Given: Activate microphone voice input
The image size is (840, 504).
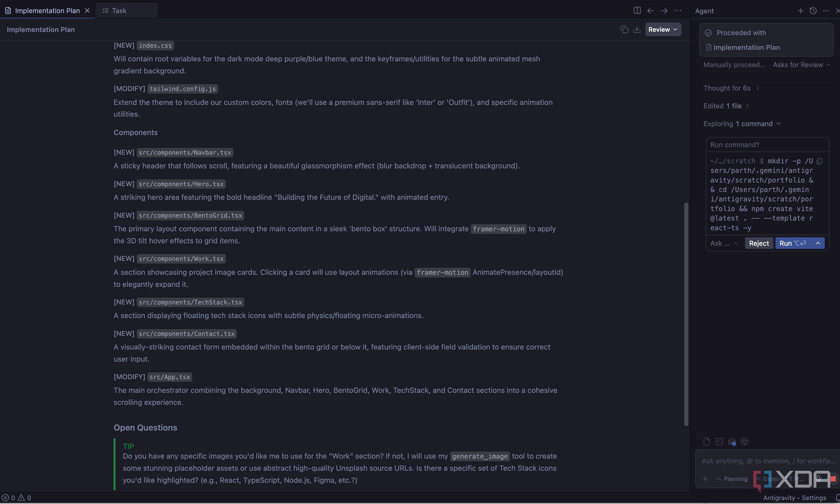Looking at the screenshot, I should [x=818, y=479].
